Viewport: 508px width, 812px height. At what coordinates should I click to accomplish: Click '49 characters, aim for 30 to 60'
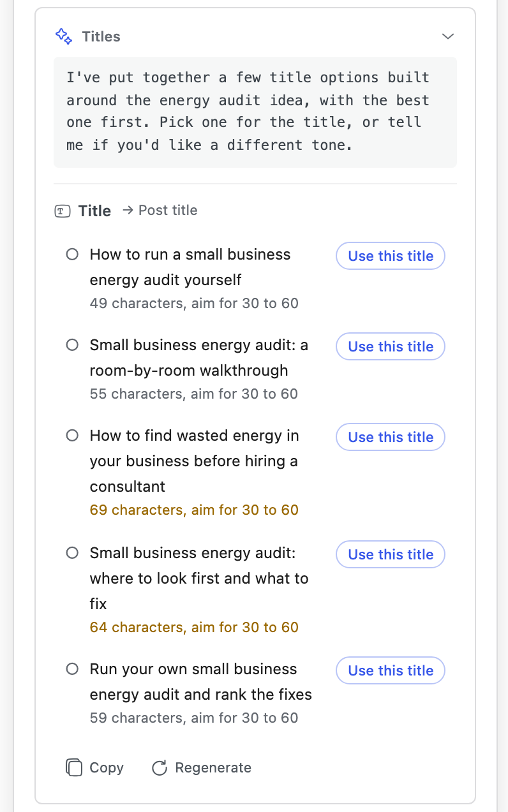coord(194,303)
